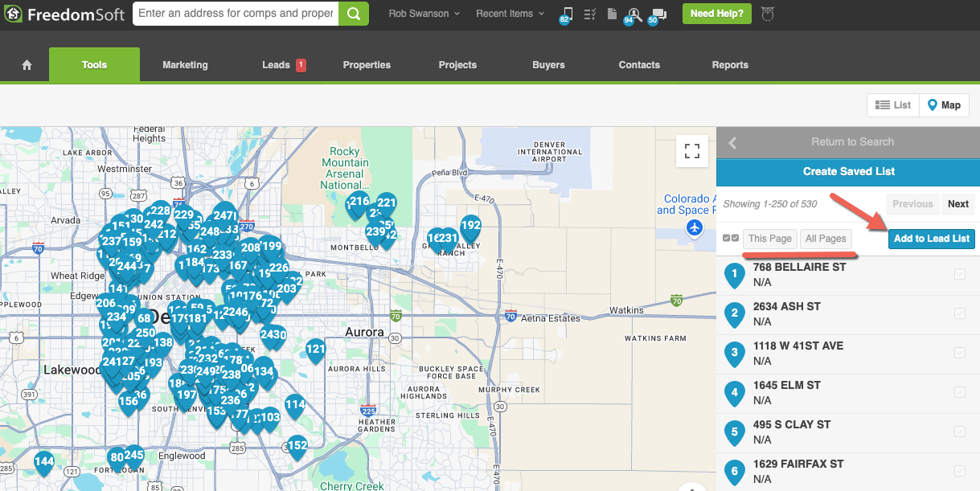Image resolution: width=980 pixels, height=491 pixels.
Task: Open the 2634 ASH ST listing
Action: coord(787,306)
